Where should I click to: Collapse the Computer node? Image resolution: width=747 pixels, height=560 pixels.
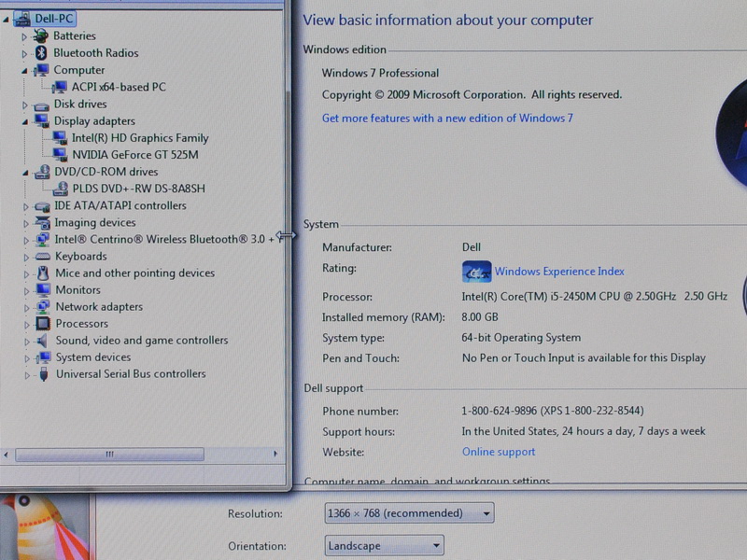(24, 71)
